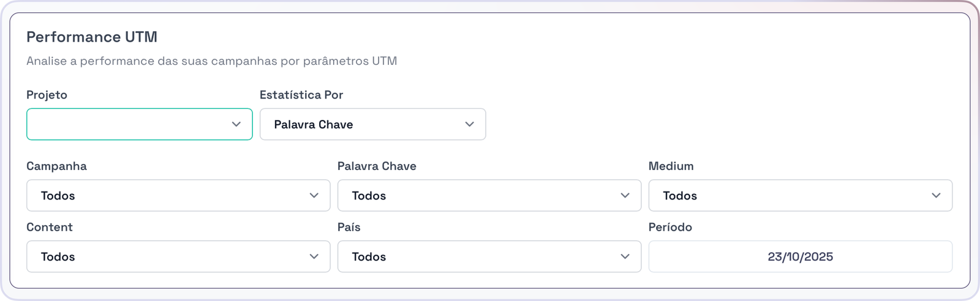
Task: Click the País dropdown chevron arrow
Action: pos(625,257)
